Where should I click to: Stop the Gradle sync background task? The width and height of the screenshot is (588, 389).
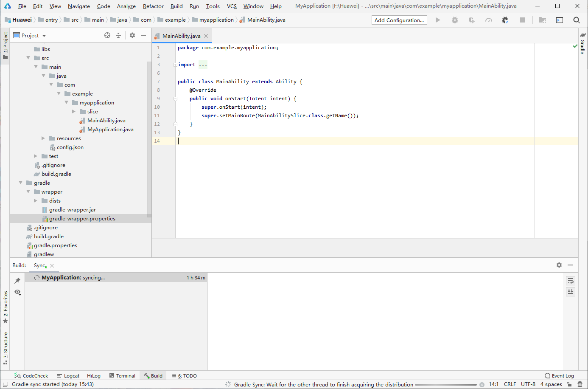point(482,385)
